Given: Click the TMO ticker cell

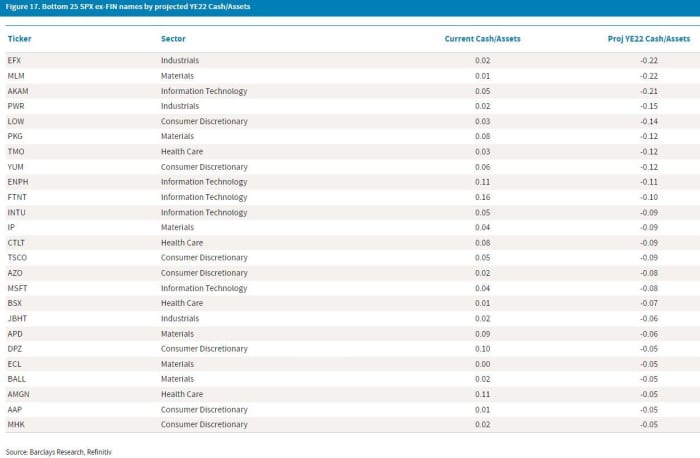Looking at the screenshot, I should (16, 152).
